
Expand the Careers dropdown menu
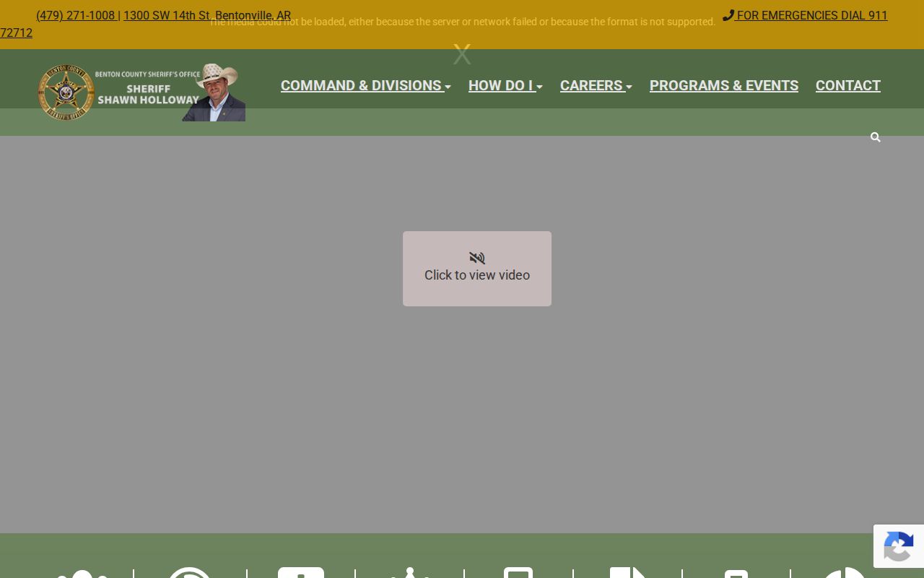point(596,85)
